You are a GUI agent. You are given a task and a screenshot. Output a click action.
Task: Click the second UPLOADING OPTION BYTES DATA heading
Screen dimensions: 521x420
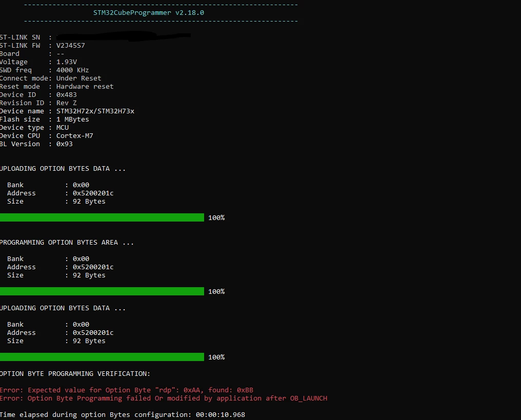63,308
